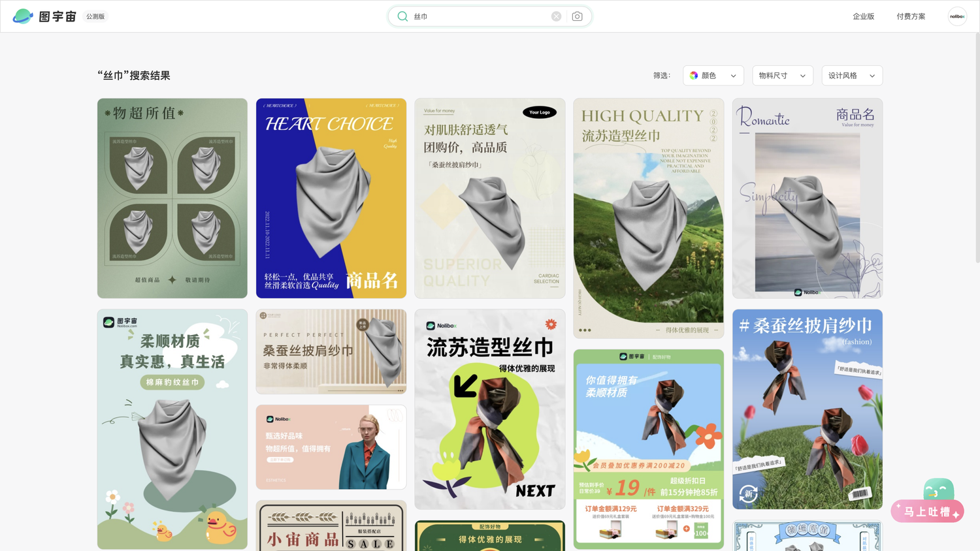The image size is (980, 551).
Task: Expand the 颜色 filter dropdown
Action: click(x=713, y=76)
